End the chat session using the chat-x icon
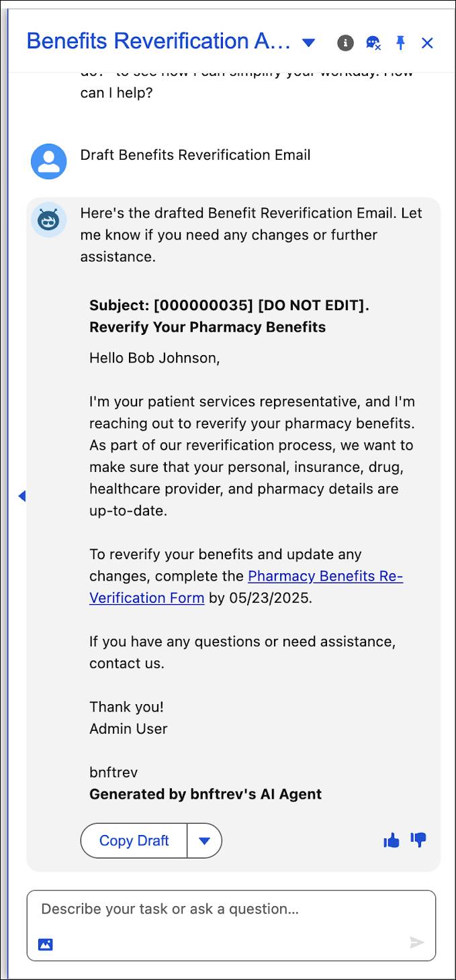 pyautogui.click(x=372, y=42)
